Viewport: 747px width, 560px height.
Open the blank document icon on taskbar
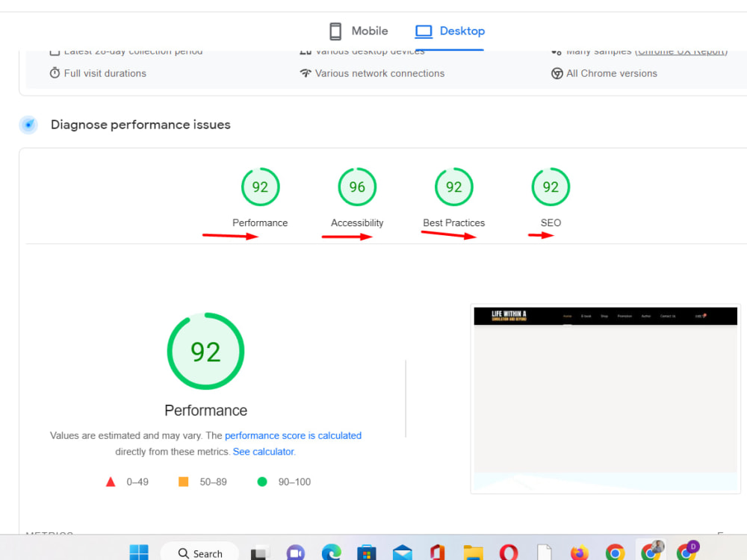click(544, 553)
